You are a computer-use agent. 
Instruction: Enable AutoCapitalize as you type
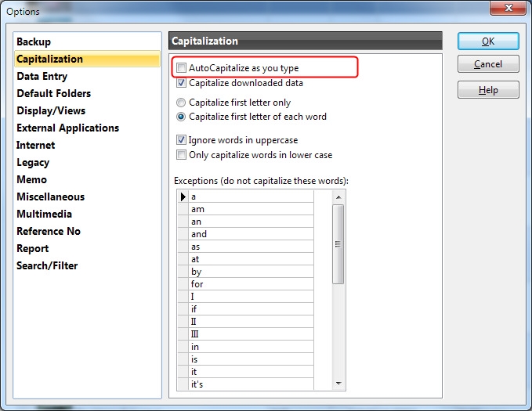coord(182,68)
